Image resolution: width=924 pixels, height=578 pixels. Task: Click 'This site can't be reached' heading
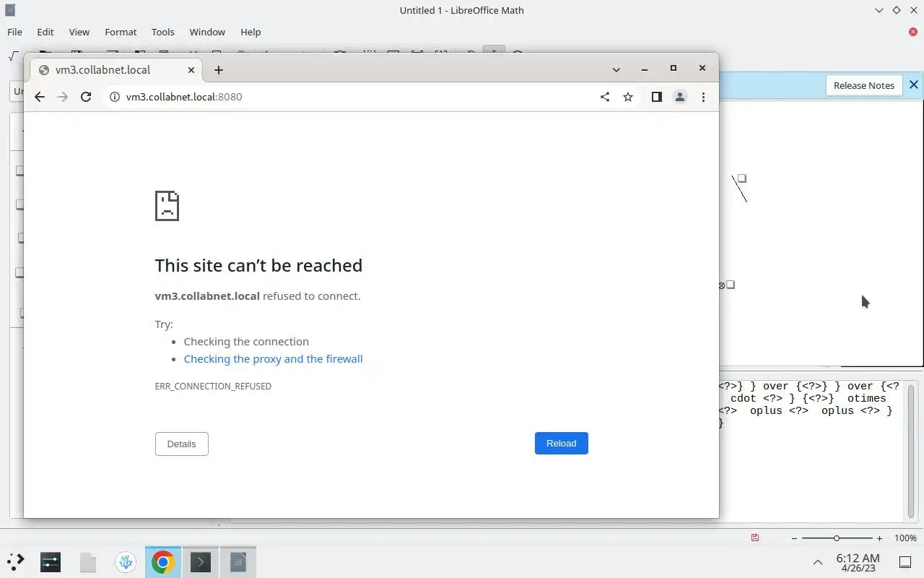258,265
